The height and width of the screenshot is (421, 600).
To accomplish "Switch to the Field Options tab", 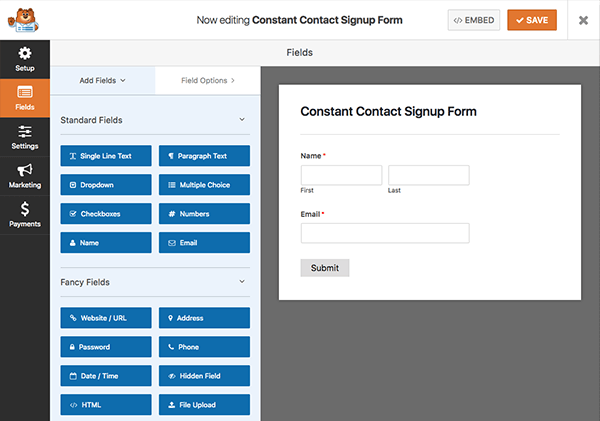I will (208, 80).
